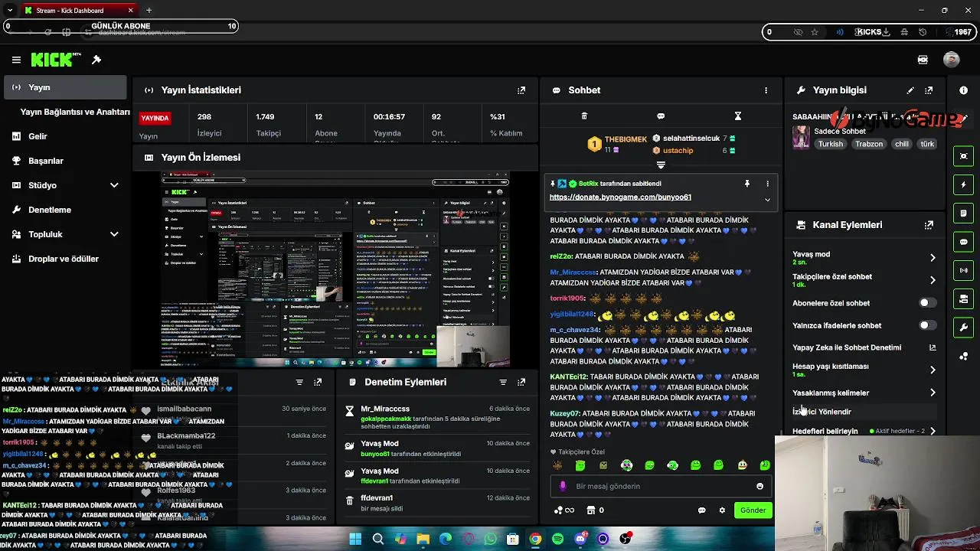Open Hedefleri belirleyin arrow
This screenshot has width=980, height=551.
coord(933,431)
